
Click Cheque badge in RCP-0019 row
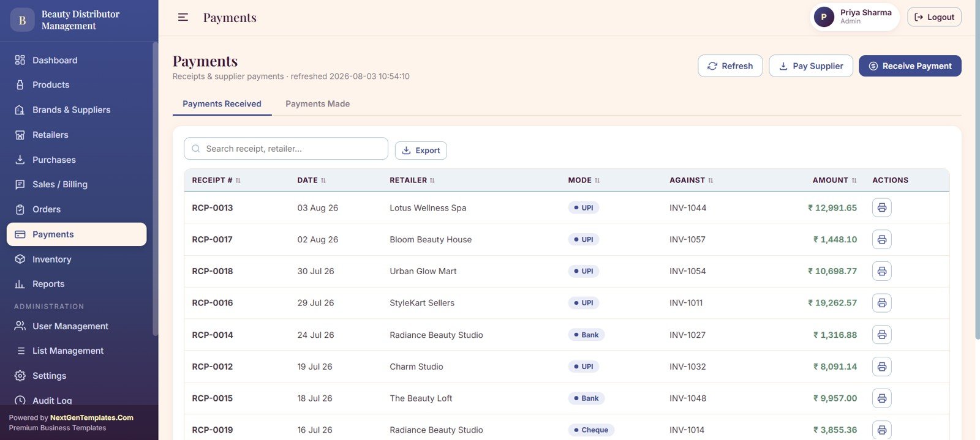(591, 430)
